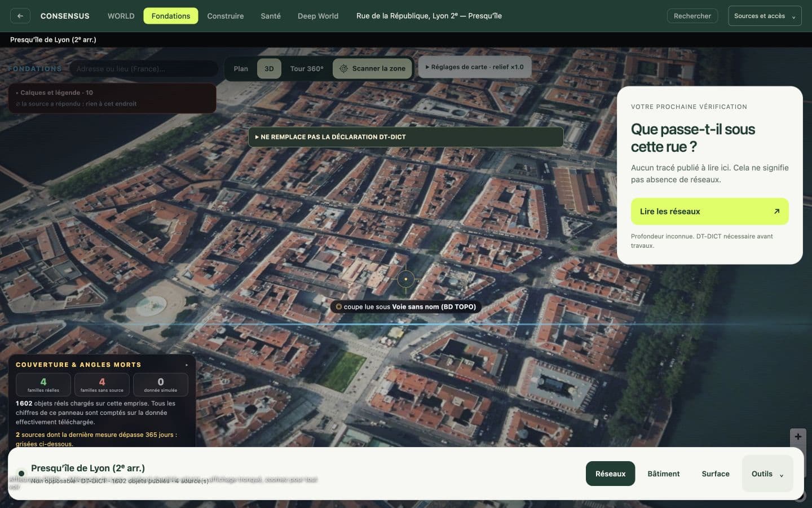812x508 pixels.
Task: Click the address search input field
Action: coord(144,69)
